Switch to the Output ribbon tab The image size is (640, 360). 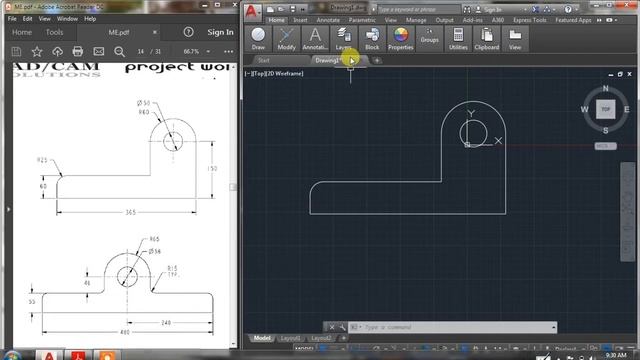[444, 20]
